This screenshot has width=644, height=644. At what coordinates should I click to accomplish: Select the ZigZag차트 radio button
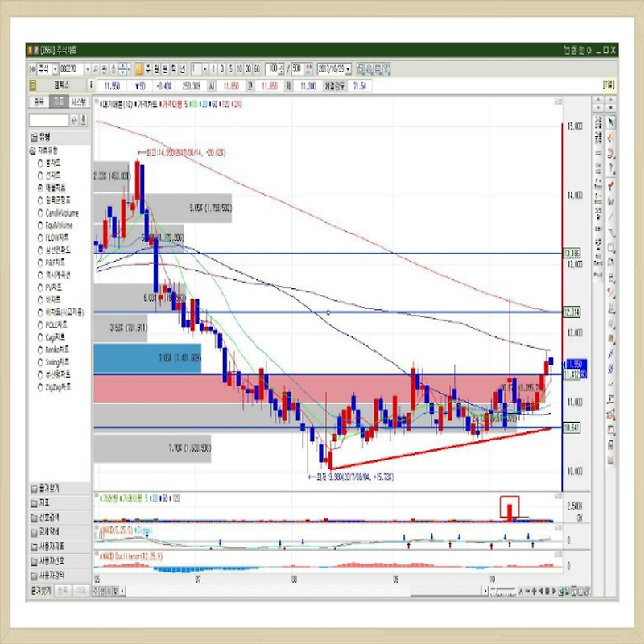(x=40, y=387)
